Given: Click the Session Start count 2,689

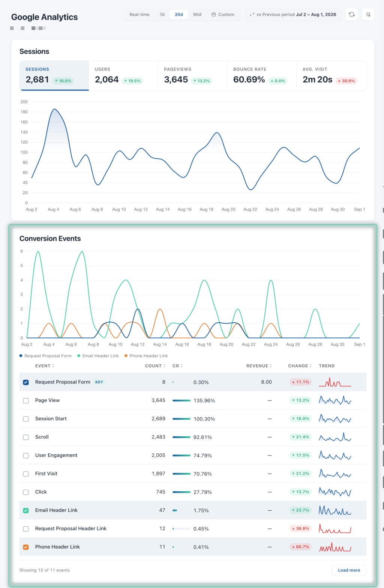Looking at the screenshot, I should (159, 419).
